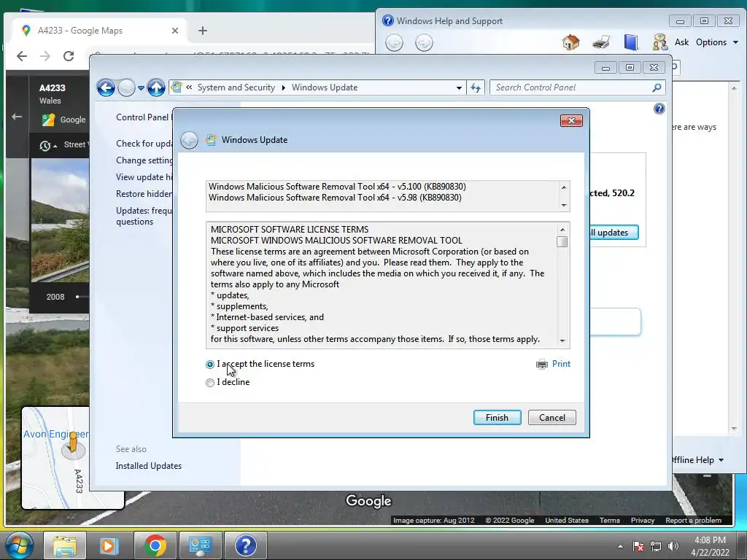The width and height of the screenshot is (747, 560).
Task: Click Action Center flag in system tray
Action: coord(638,546)
